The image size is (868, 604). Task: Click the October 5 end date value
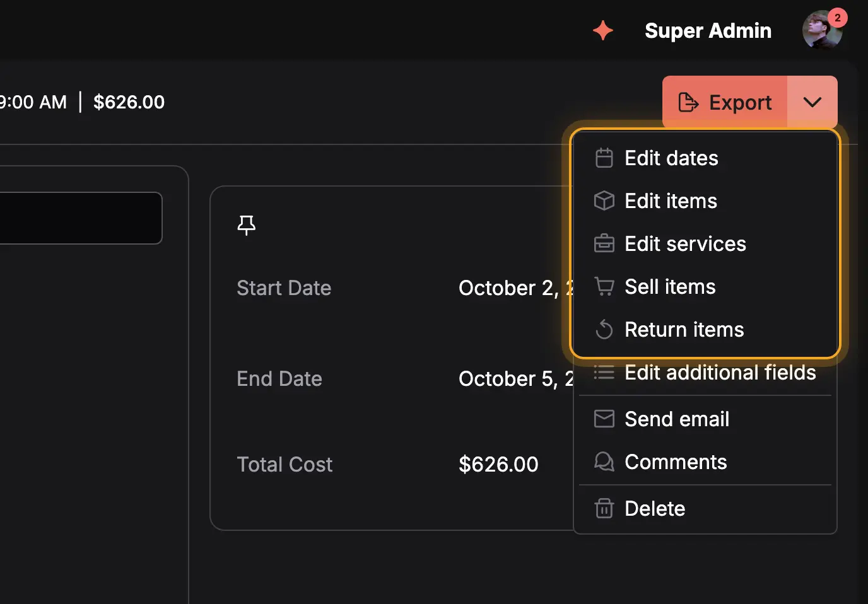516,379
